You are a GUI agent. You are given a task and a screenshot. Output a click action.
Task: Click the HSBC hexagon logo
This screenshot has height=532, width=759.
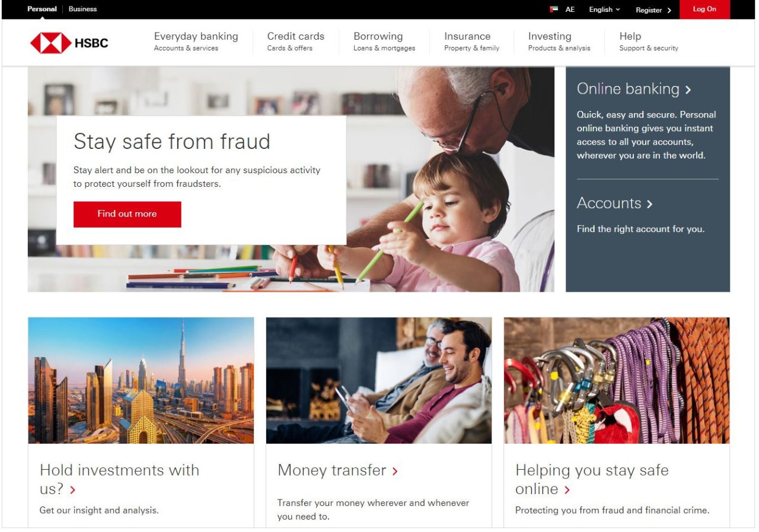[50, 43]
